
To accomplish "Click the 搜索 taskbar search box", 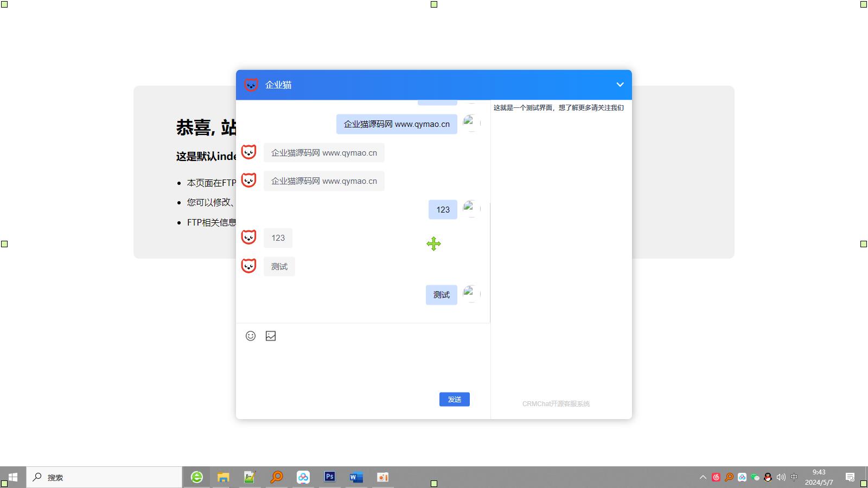I will (104, 477).
